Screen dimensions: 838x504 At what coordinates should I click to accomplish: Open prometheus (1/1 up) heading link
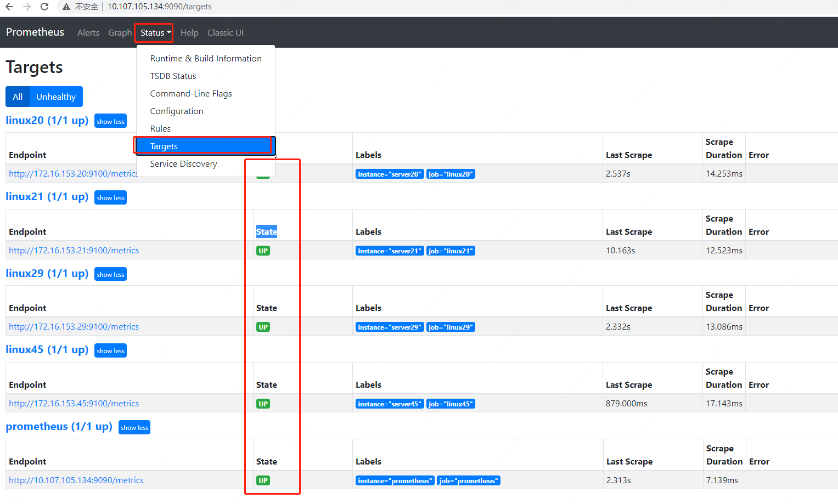[x=59, y=426]
